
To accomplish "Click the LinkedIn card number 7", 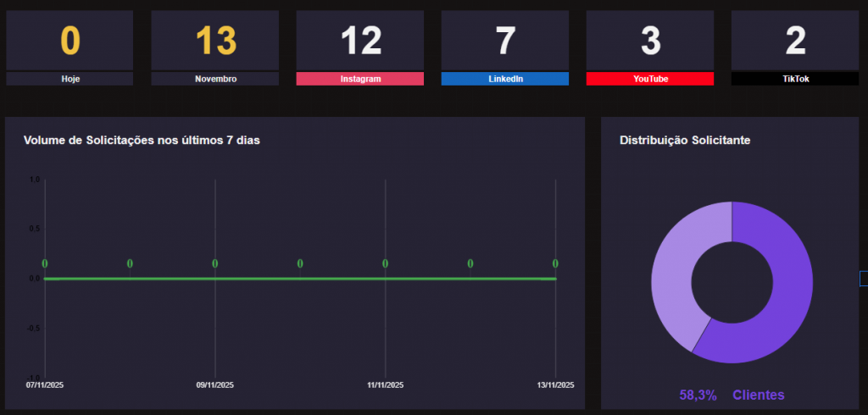I will (504, 41).
